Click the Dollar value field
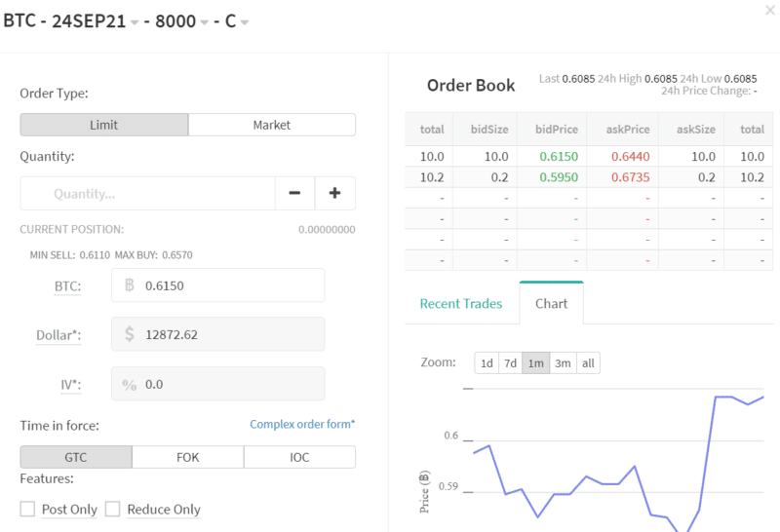The height and width of the screenshot is (532, 780). (217, 334)
